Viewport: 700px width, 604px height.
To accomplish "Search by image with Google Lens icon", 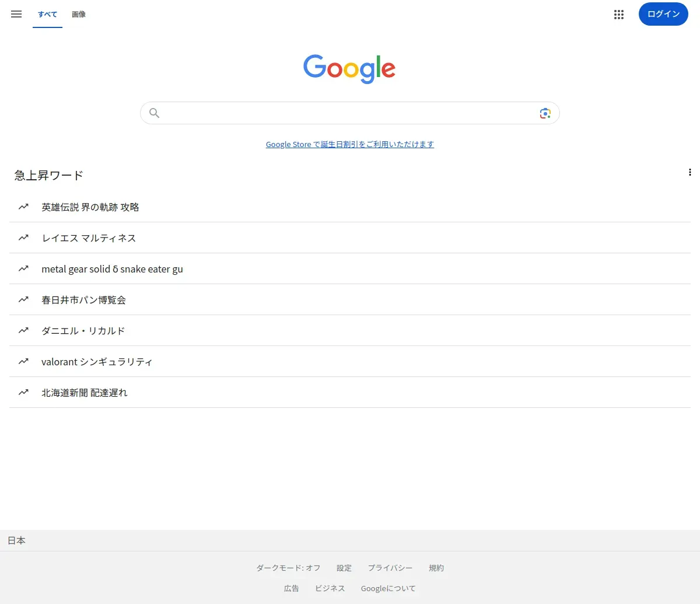I will [x=545, y=113].
